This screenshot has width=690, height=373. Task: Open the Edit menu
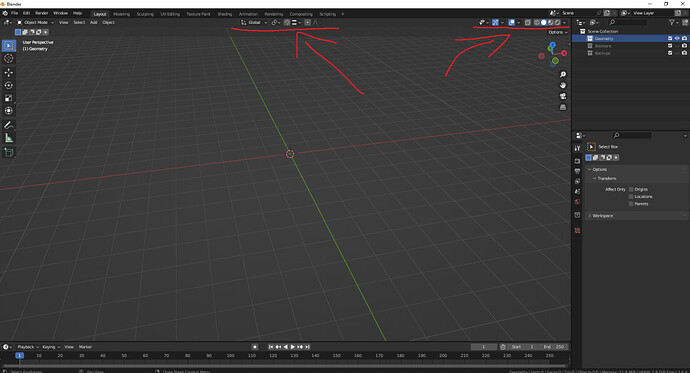click(26, 13)
